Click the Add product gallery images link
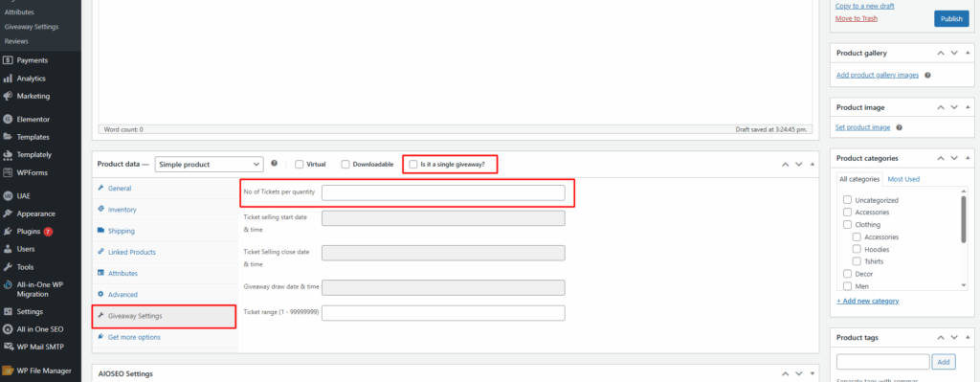 pyautogui.click(x=878, y=75)
